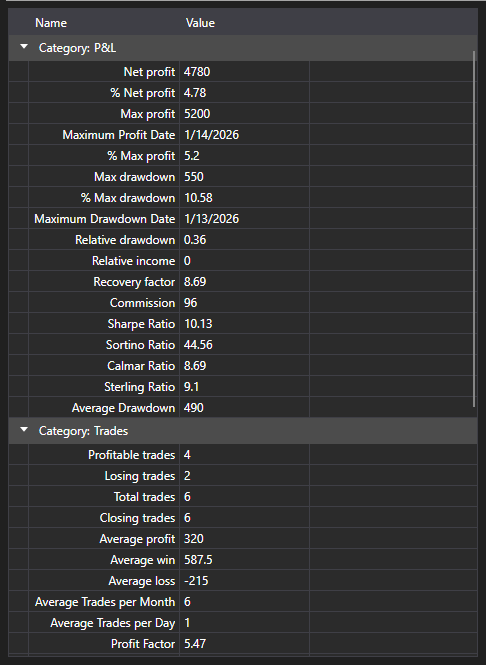Click the Closing trades label
486x665 pixels.
(137, 518)
